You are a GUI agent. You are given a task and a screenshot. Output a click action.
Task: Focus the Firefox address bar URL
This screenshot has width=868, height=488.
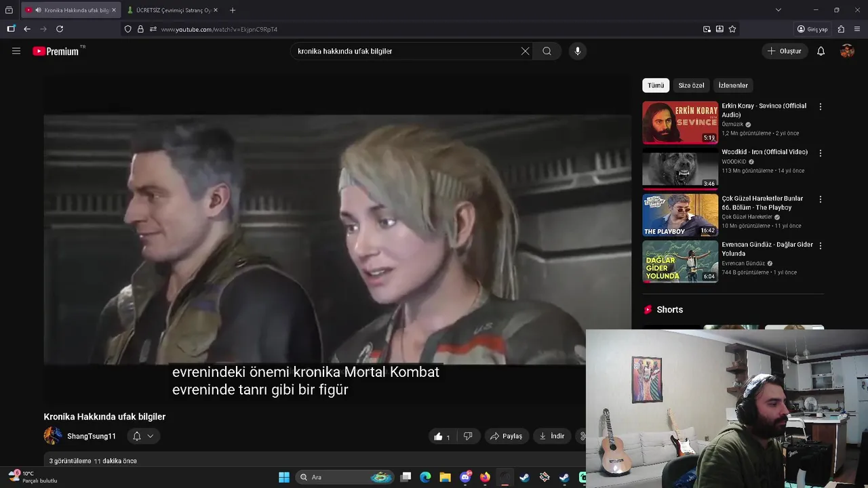coord(427,29)
